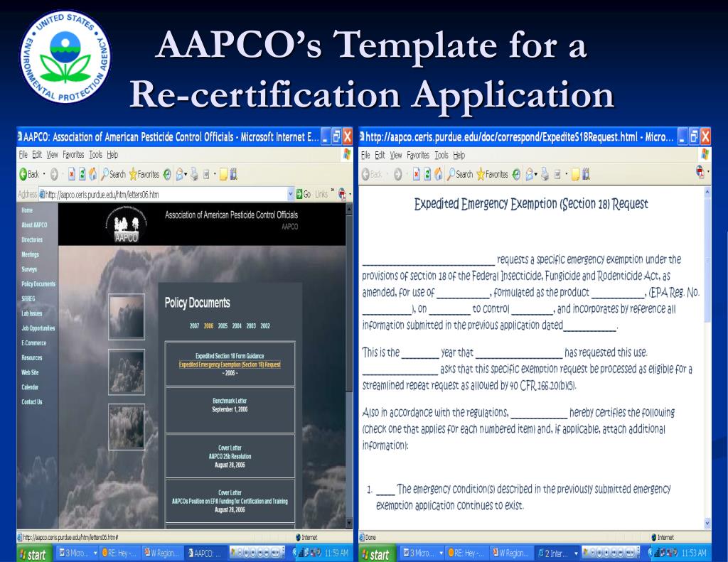
Task: Click 'RE: Hey -...' taskbar button in right taskbar
Action: tap(466, 553)
